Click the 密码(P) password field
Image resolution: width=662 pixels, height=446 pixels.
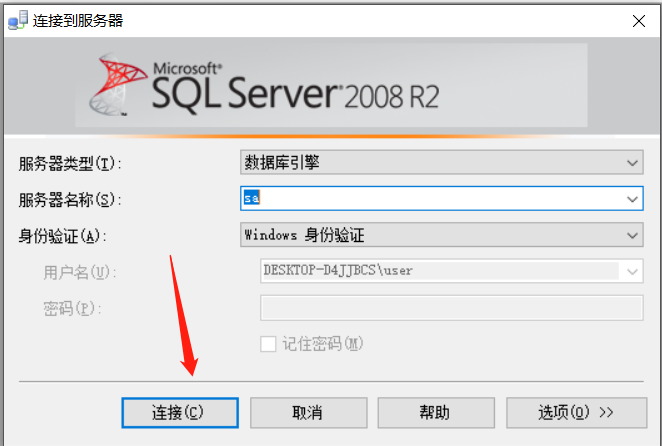coord(452,308)
